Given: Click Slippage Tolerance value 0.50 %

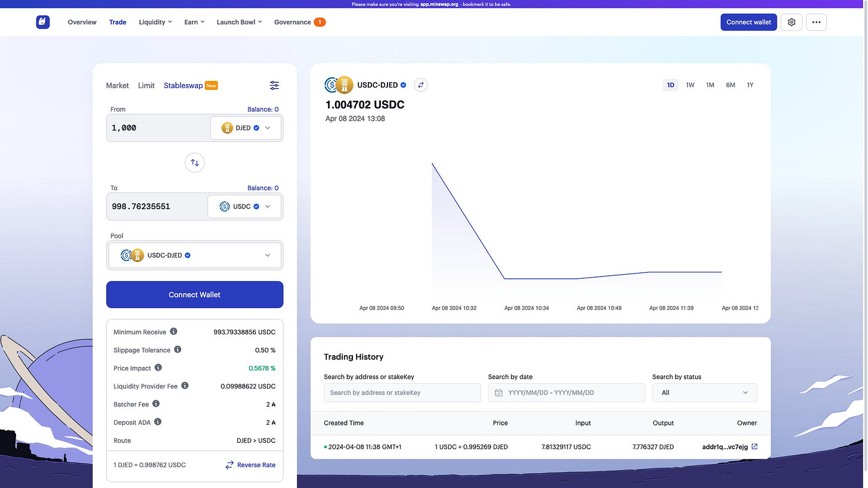Looking at the screenshot, I should pyautogui.click(x=265, y=350).
